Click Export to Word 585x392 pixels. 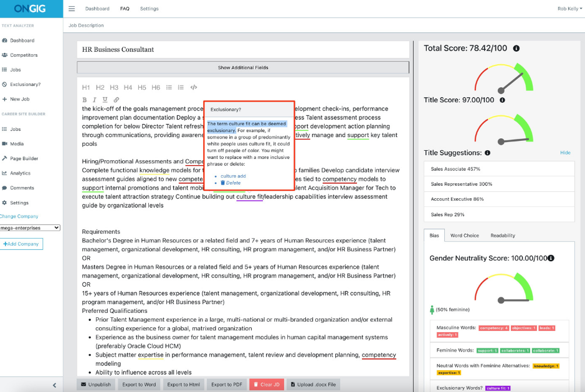click(x=139, y=385)
